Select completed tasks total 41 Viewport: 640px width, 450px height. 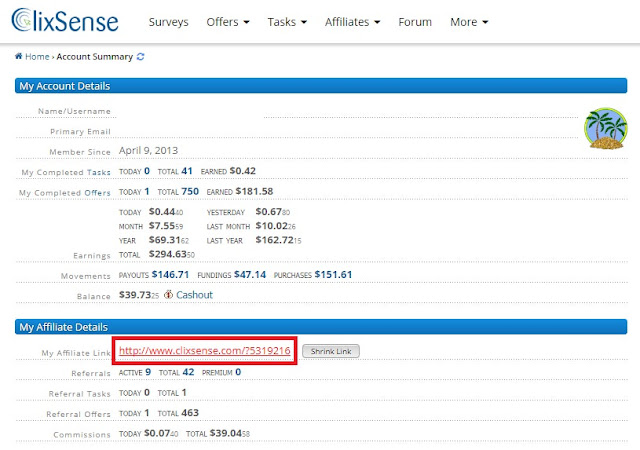tap(187, 171)
